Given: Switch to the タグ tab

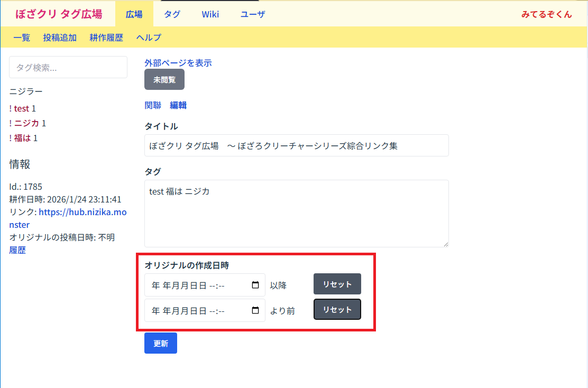Looking at the screenshot, I should click(x=172, y=14).
